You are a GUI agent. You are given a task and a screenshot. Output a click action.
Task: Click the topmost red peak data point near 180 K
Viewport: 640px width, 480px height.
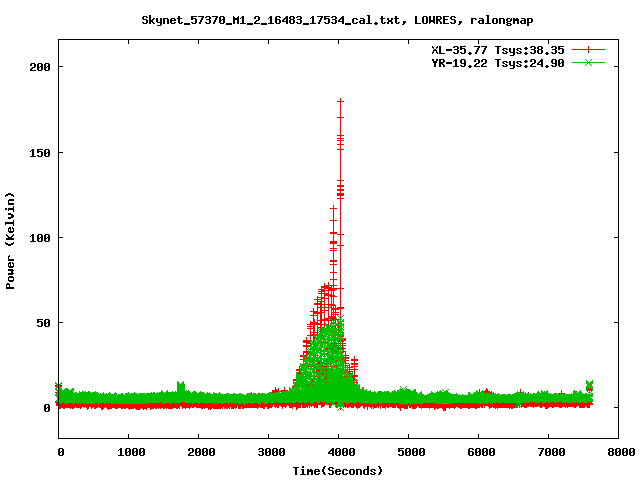point(340,101)
